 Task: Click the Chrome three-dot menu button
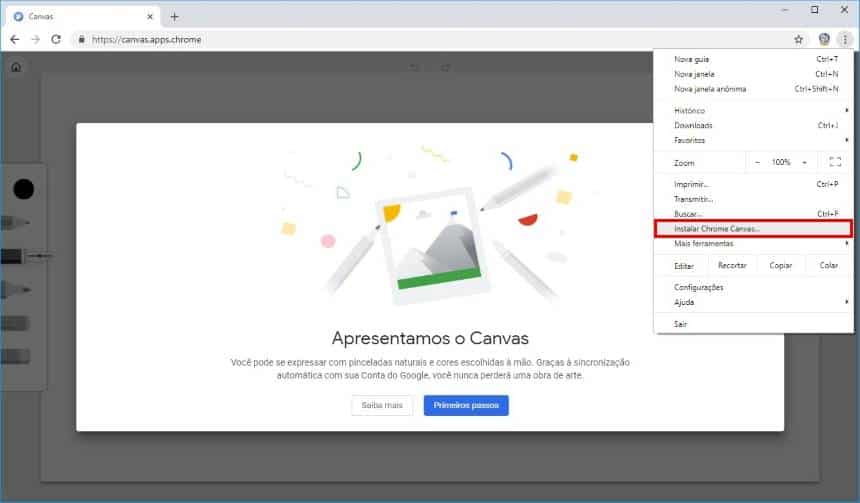tap(845, 39)
